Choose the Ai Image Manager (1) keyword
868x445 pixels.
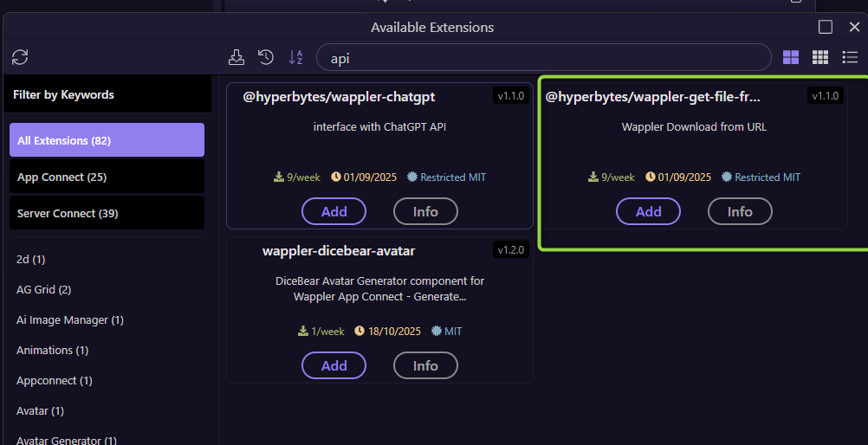(70, 319)
